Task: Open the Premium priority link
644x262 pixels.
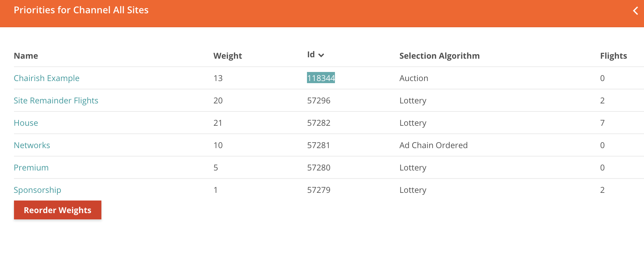Action: (31, 168)
